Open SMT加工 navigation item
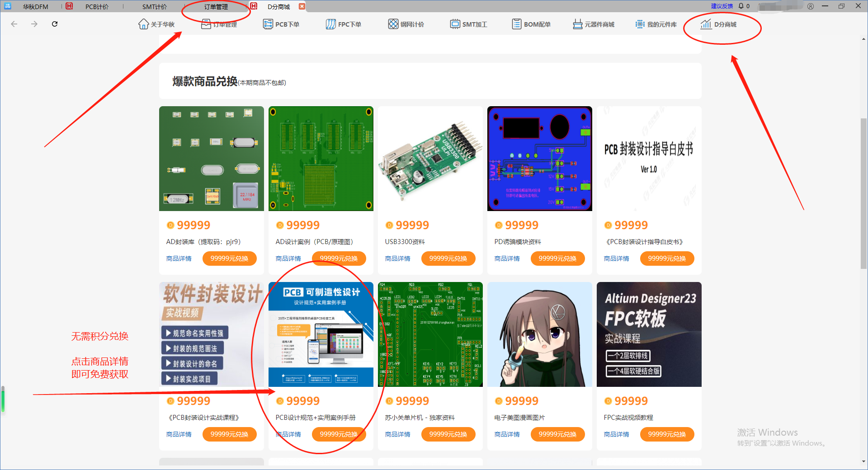The image size is (868, 470). coord(468,24)
